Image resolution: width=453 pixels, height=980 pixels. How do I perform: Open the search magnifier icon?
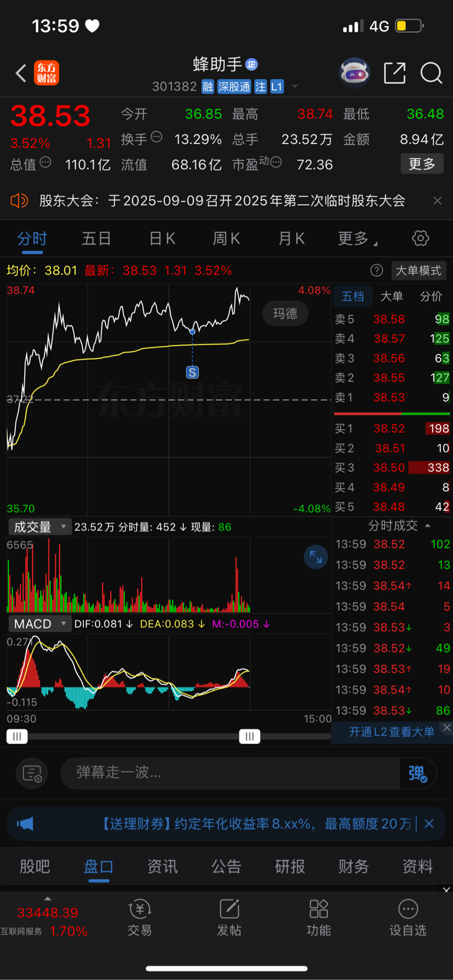[431, 73]
